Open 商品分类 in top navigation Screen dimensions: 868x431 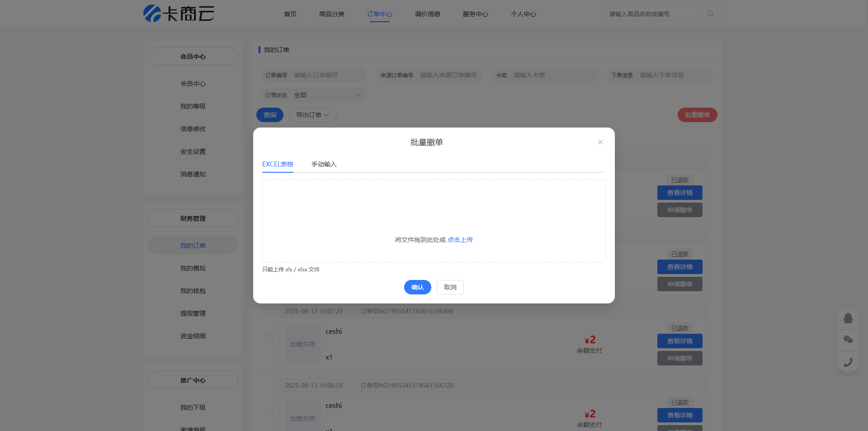[x=332, y=14]
